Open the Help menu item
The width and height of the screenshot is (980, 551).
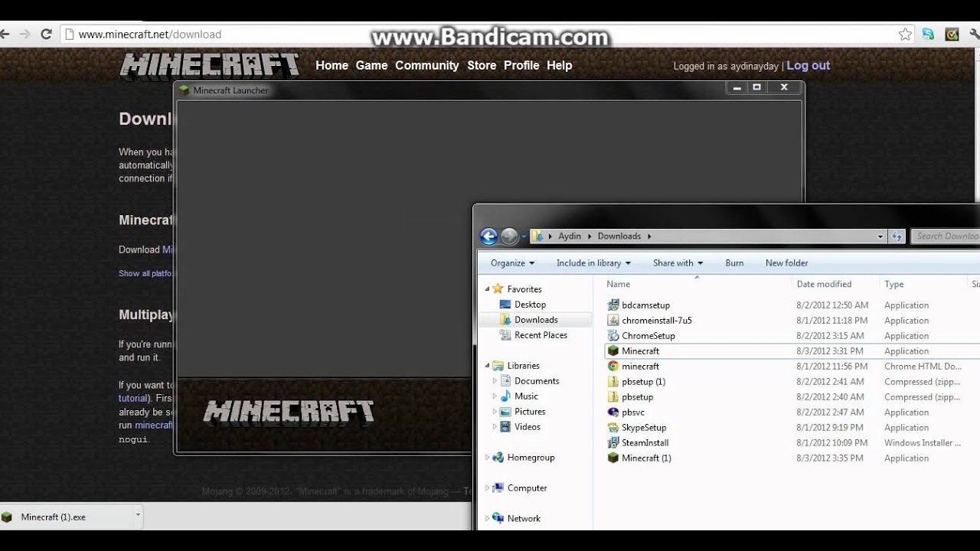coord(559,66)
